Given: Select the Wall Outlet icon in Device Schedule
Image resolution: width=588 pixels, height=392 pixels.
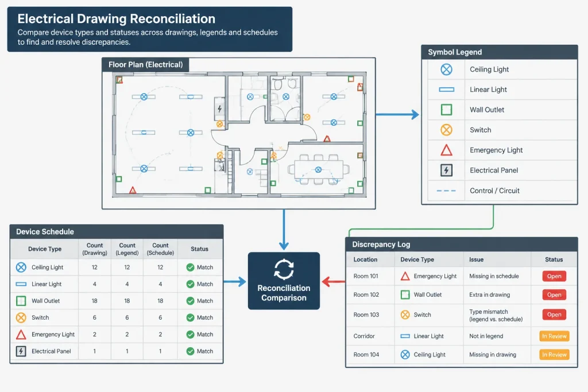Looking at the screenshot, I should tap(21, 301).
